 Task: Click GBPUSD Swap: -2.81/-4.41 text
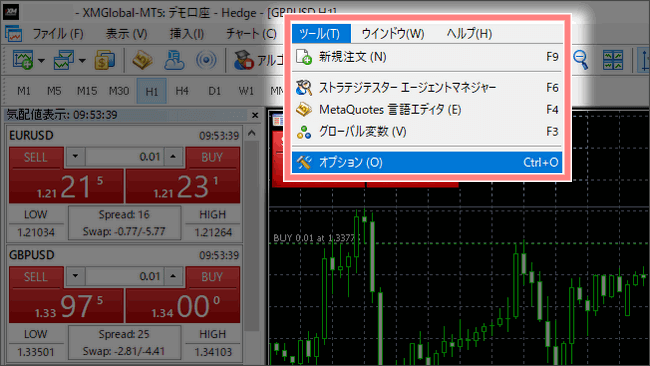pos(124,351)
